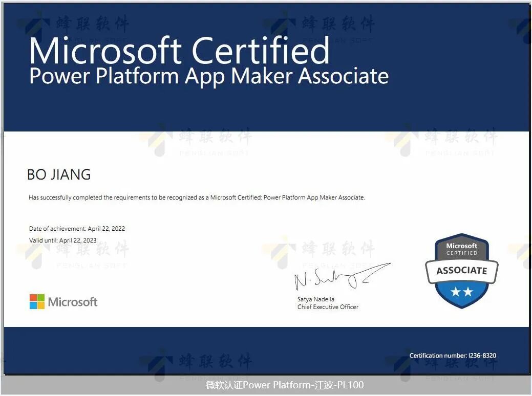Click the word "ASSOCIATE" on the badge
Screen dimensions: 532x396
(x=462, y=271)
